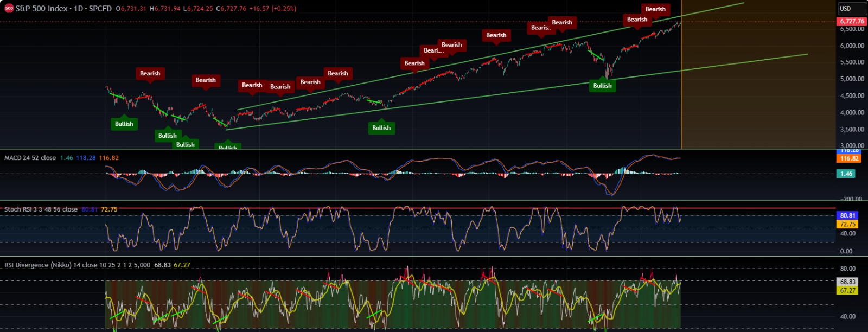Click the red S&P 500 symbol logo

point(9,9)
